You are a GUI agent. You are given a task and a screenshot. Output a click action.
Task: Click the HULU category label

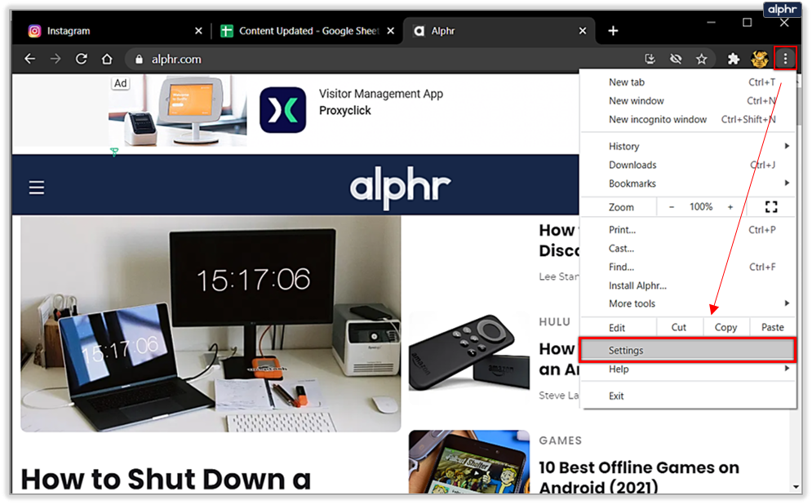[555, 322]
